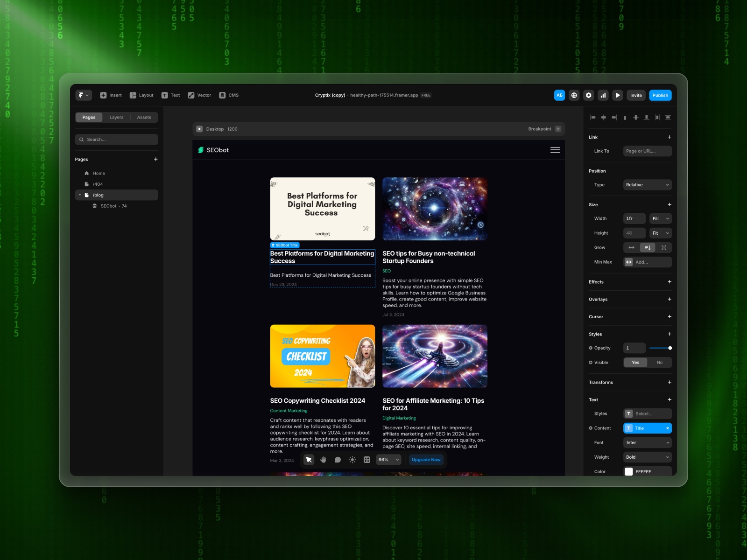Select the hand pan tool at the bottom
This screenshot has height=560, width=747.
pos(323,460)
